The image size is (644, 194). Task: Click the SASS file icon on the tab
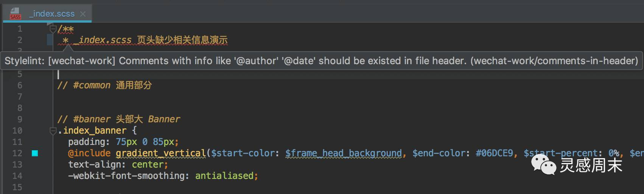(15, 13)
